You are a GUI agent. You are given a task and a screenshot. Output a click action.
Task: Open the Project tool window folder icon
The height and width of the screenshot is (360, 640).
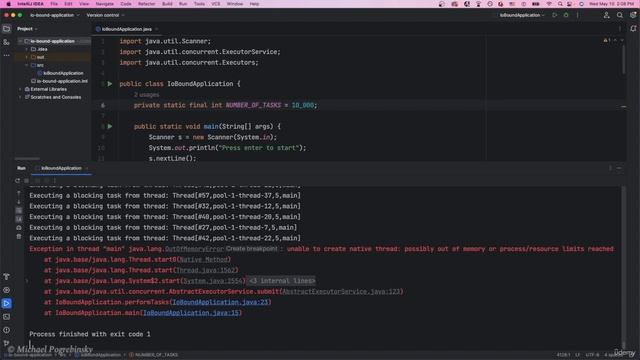[7, 29]
